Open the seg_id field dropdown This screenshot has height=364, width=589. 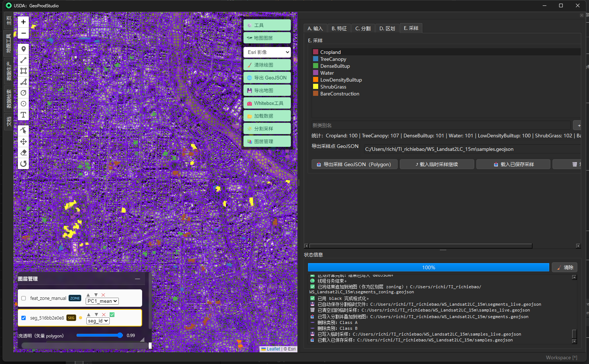pyautogui.click(x=98, y=321)
